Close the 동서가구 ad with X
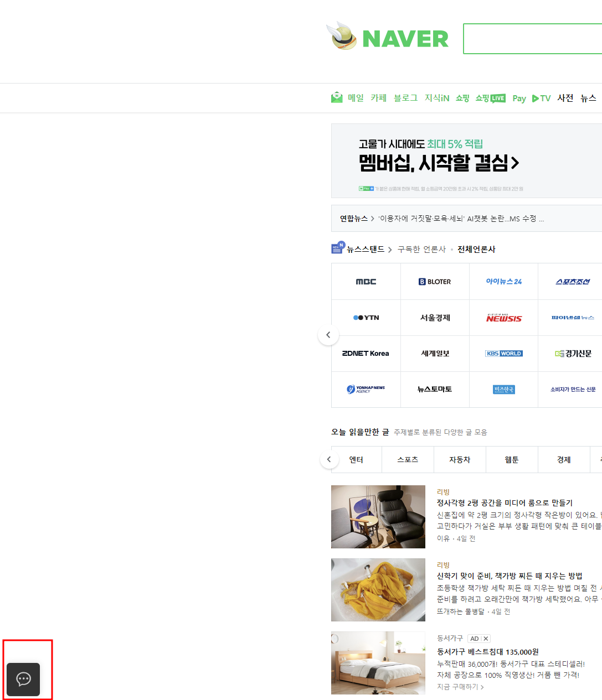The image size is (602, 700). (x=486, y=639)
